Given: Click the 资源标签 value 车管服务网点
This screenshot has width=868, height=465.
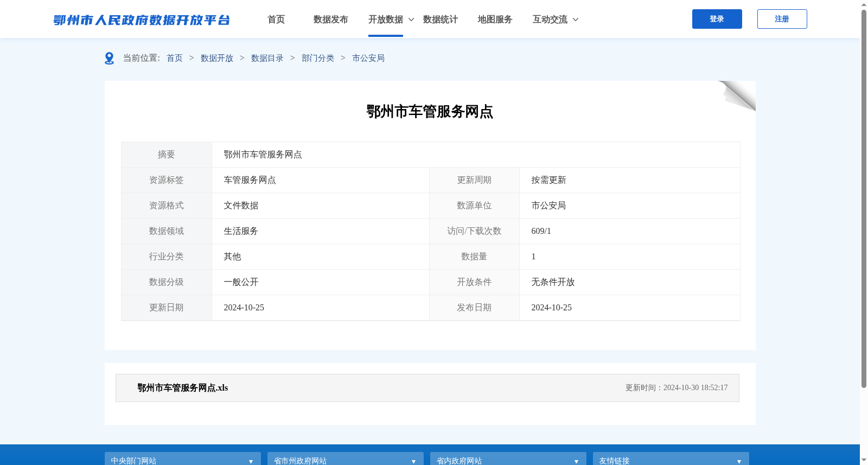Looking at the screenshot, I should point(250,180).
